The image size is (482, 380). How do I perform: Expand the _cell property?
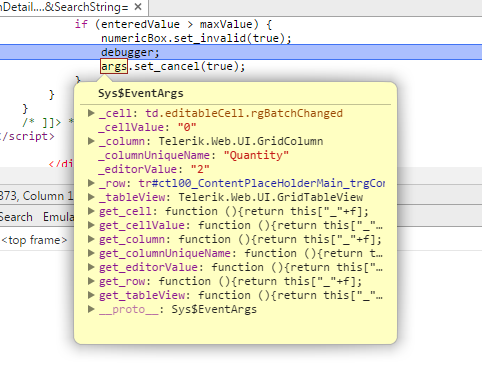pos(91,113)
